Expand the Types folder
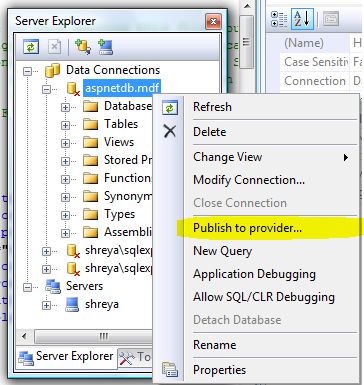 (x=65, y=215)
